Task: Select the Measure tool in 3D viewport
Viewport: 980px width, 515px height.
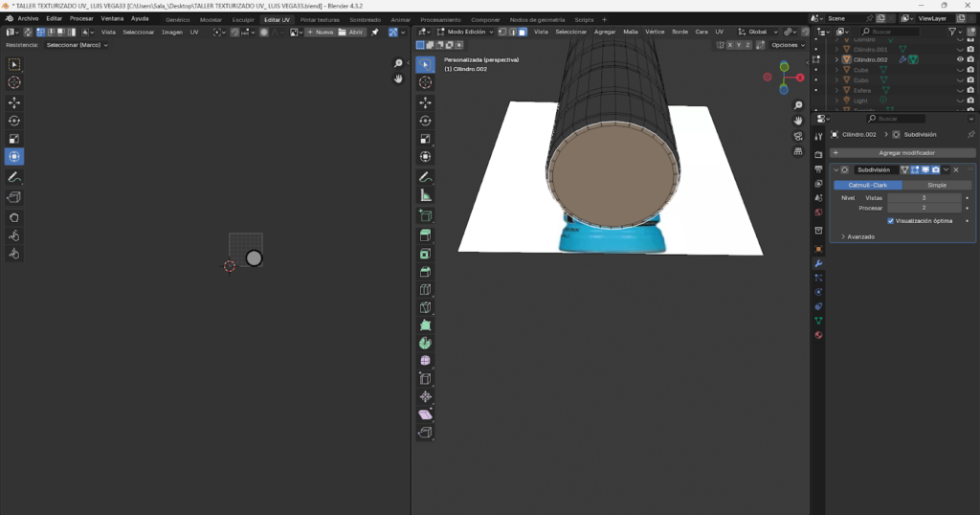Action: (x=426, y=195)
